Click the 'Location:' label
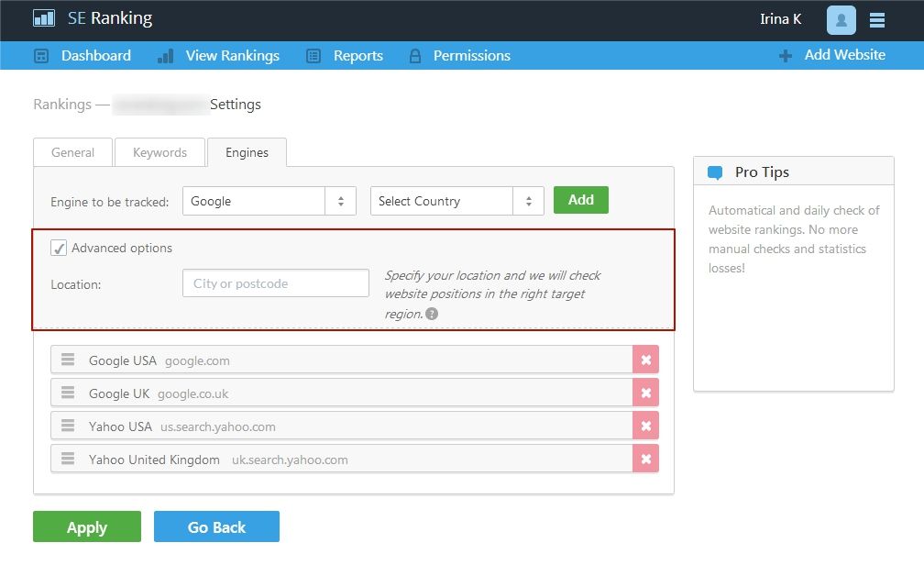The image size is (924, 576). [76, 284]
